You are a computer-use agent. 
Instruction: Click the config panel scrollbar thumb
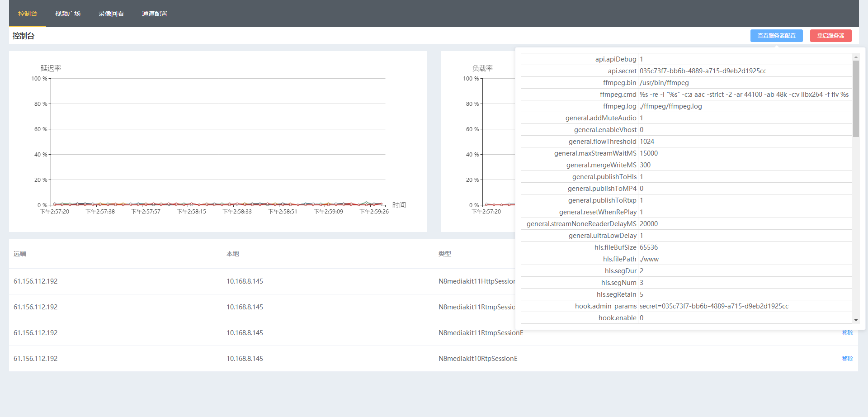click(856, 99)
